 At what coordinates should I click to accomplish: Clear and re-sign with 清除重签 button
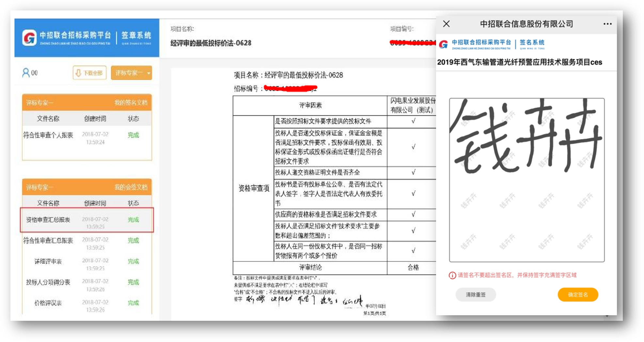(476, 295)
